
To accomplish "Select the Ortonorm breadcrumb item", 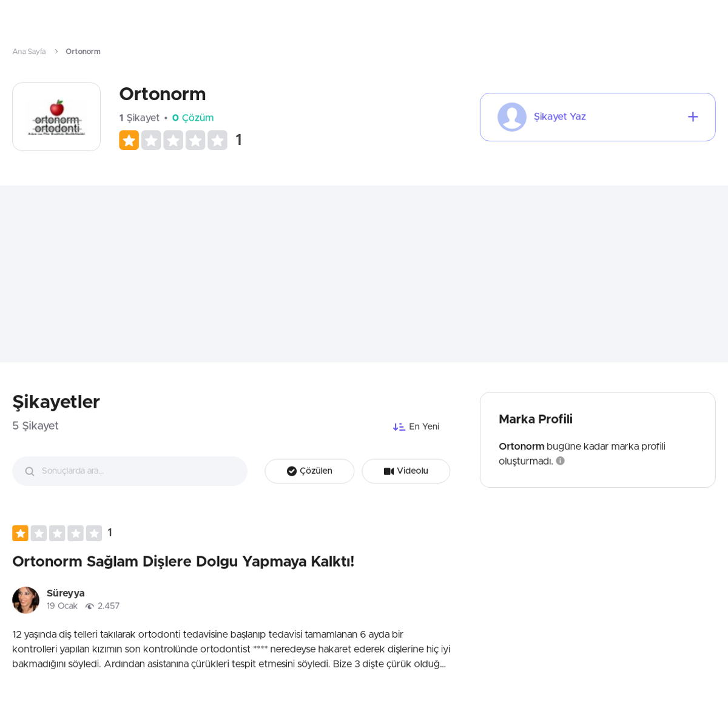I will [83, 52].
